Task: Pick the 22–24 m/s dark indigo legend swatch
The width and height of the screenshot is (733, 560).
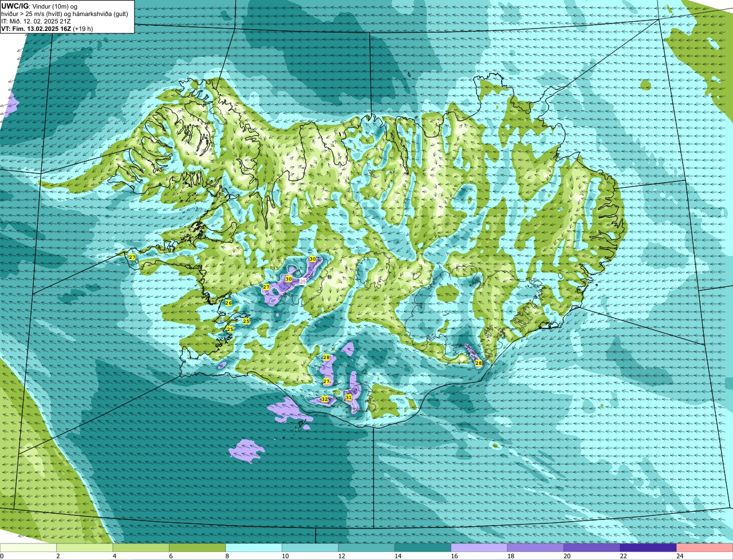Action: pos(649,547)
